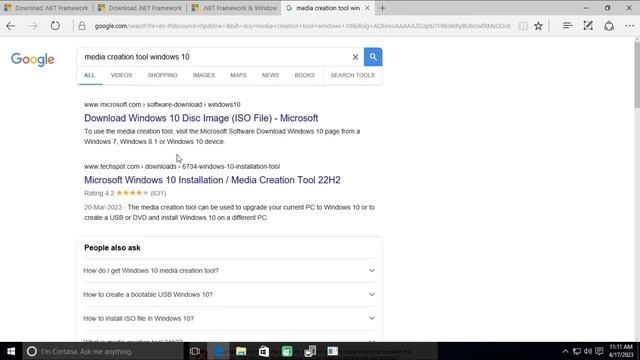
Task: Open SEARCH TOOLS options
Action: click(353, 75)
